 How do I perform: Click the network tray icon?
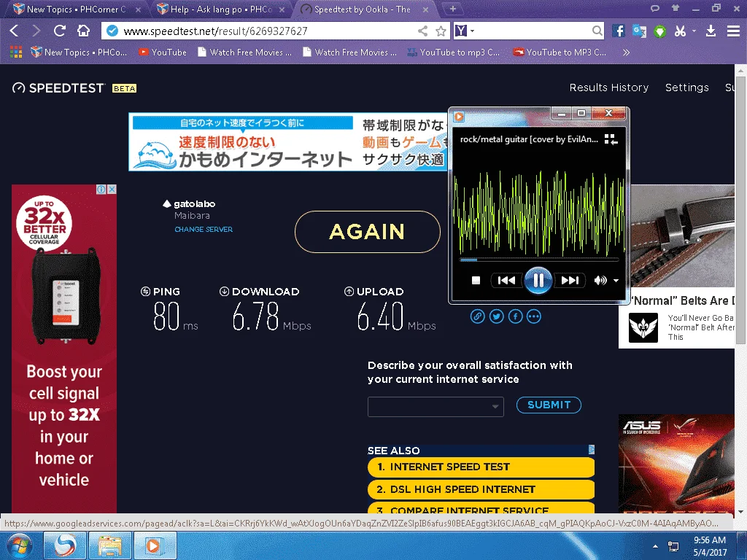(x=673, y=546)
